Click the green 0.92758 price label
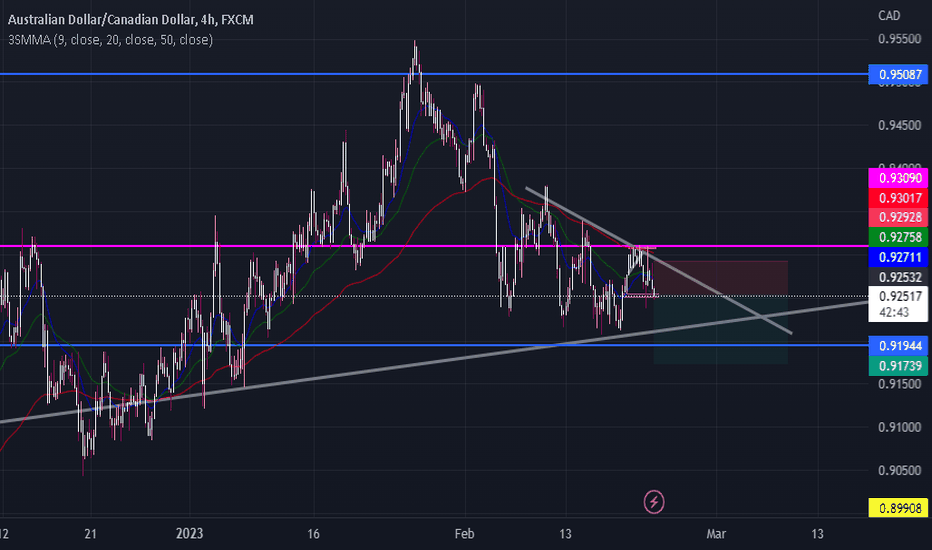 click(898, 237)
